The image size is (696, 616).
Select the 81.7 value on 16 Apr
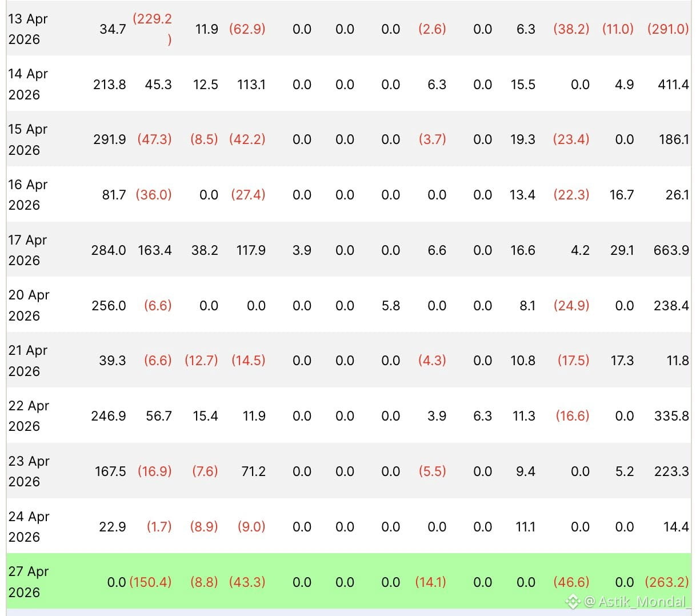114,195
